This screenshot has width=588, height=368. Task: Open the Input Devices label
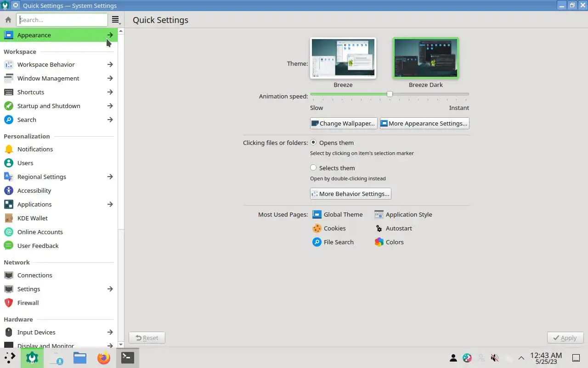pyautogui.click(x=36, y=332)
